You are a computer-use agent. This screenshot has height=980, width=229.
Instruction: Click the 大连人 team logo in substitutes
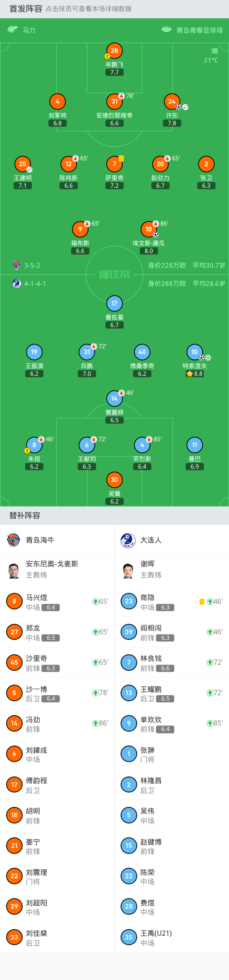(x=128, y=540)
